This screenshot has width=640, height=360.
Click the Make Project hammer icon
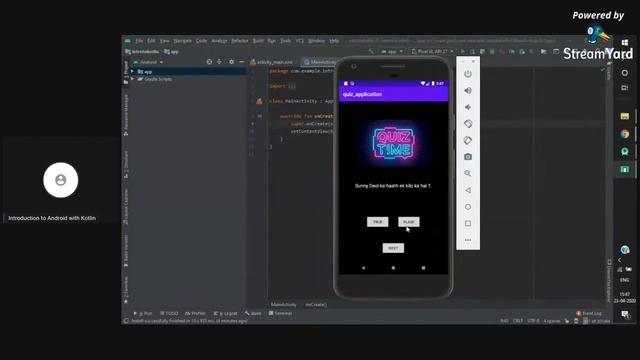[371, 51]
